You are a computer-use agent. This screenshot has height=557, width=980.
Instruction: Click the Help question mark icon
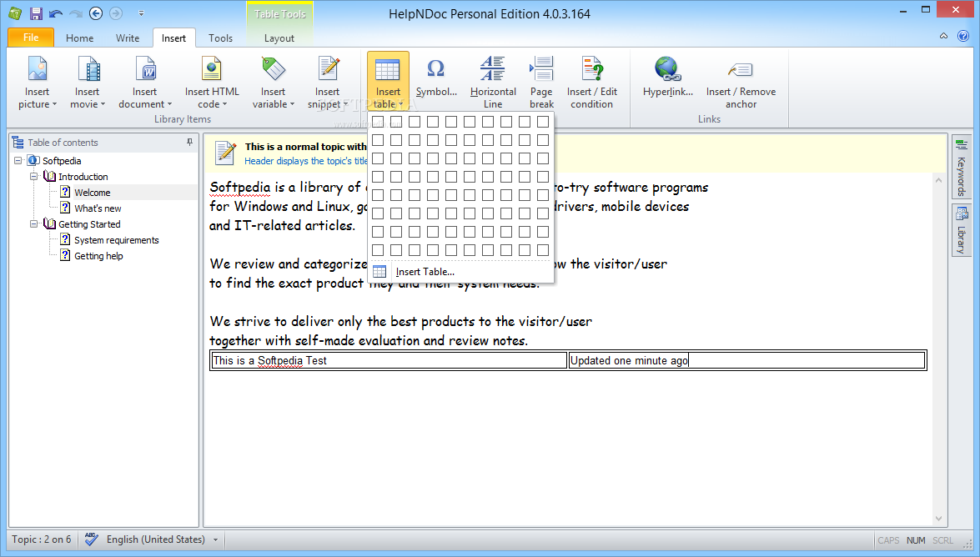(963, 36)
